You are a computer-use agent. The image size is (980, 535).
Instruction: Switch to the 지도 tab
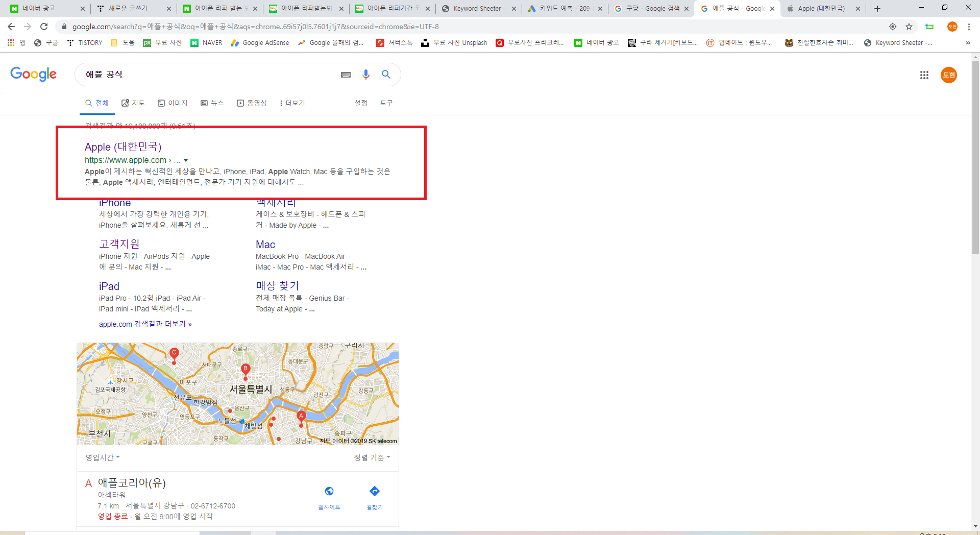pyautogui.click(x=133, y=103)
